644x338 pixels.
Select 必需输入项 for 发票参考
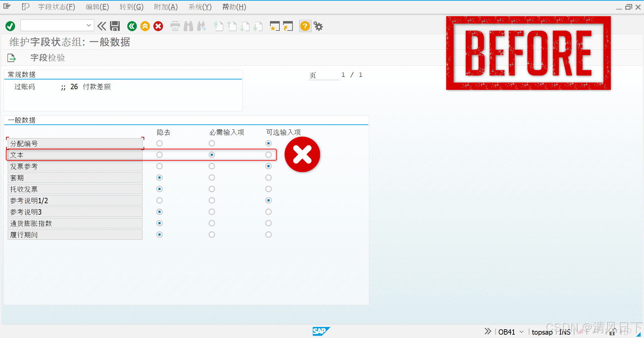point(212,166)
